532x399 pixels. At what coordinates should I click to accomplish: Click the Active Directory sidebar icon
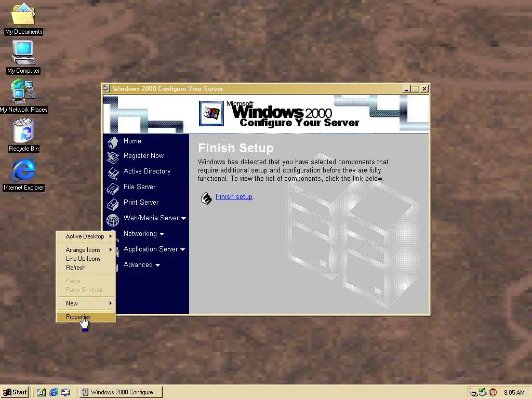[113, 173]
